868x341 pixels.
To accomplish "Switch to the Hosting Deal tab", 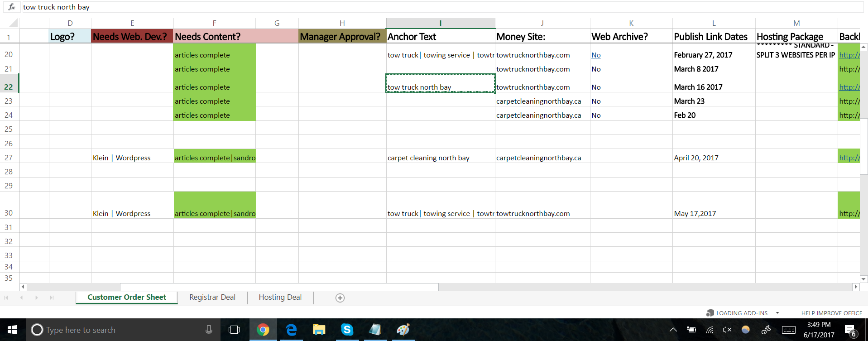I will (280, 298).
